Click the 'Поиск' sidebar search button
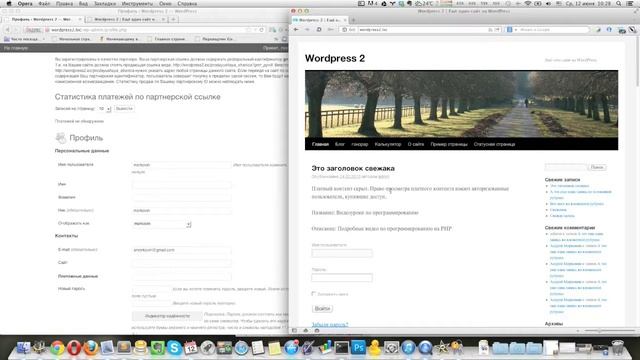Screen dimensions: 640x360 [x=597, y=167]
